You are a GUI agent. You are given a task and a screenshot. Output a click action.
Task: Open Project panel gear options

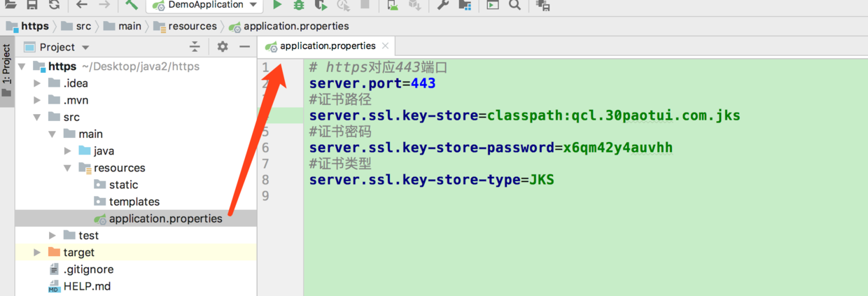click(x=223, y=47)
